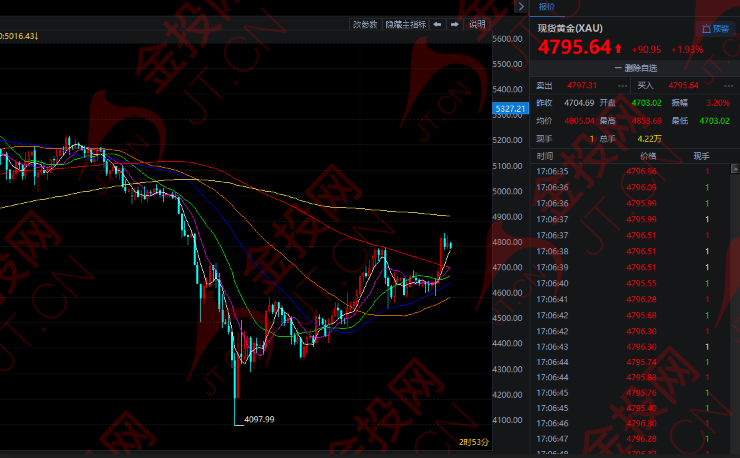
Task: Select trade row at 17:06:38
Action: 630,251
